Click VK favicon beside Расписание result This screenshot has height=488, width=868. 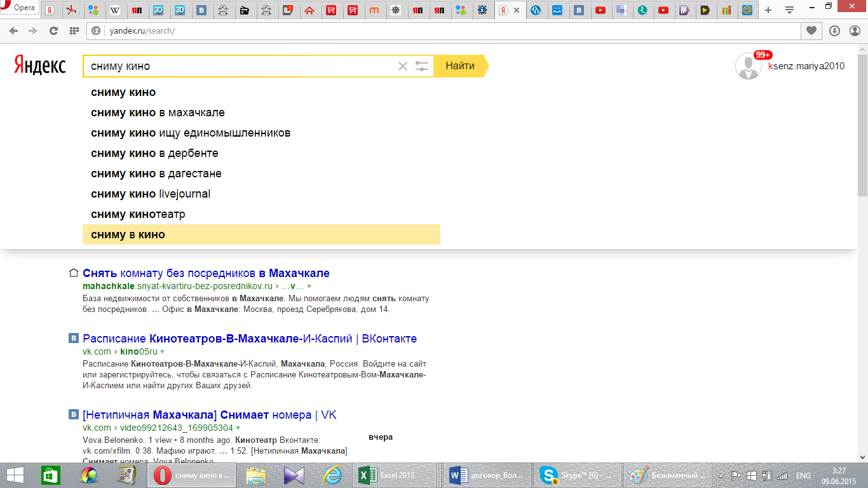tap(73, 338)
